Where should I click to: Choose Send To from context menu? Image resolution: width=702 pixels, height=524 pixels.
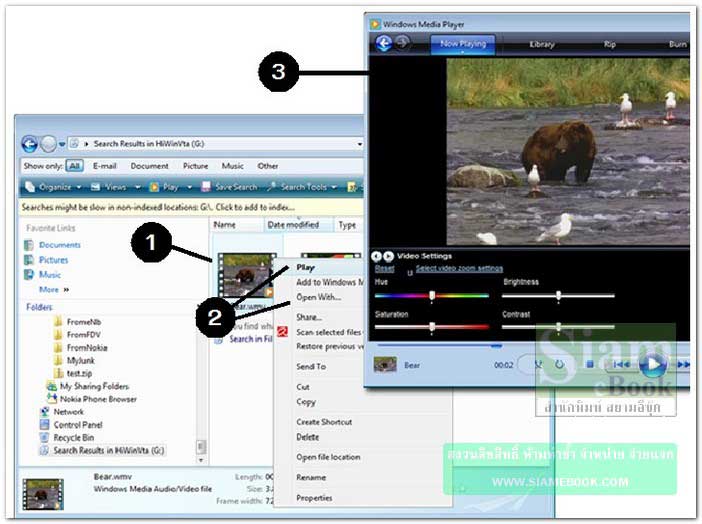(311, 366)
